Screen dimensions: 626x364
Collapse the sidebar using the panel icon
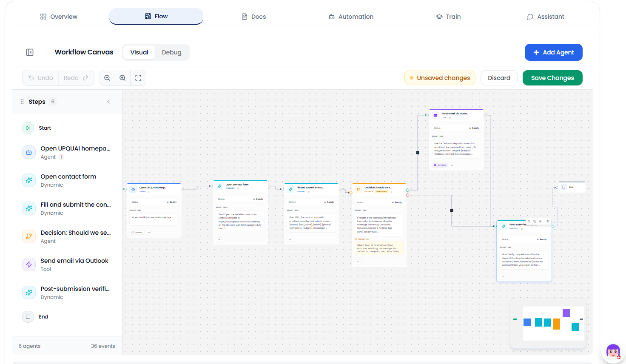(x=30, y=52)
